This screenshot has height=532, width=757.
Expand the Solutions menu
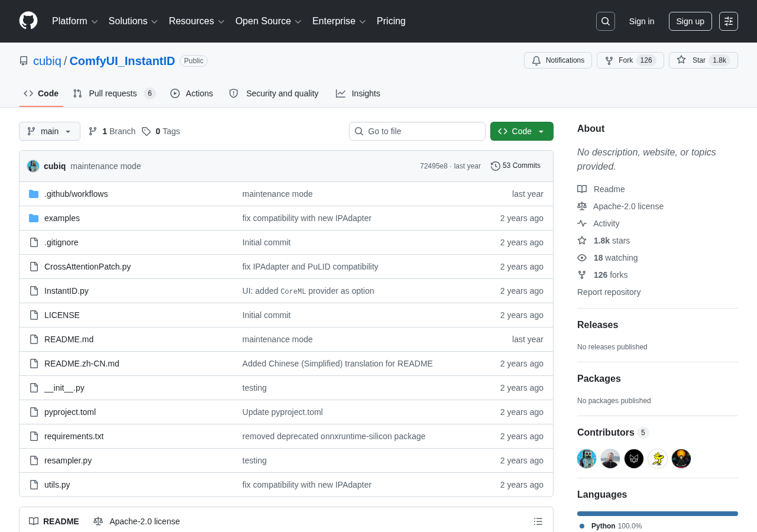(x=133, y=21)
